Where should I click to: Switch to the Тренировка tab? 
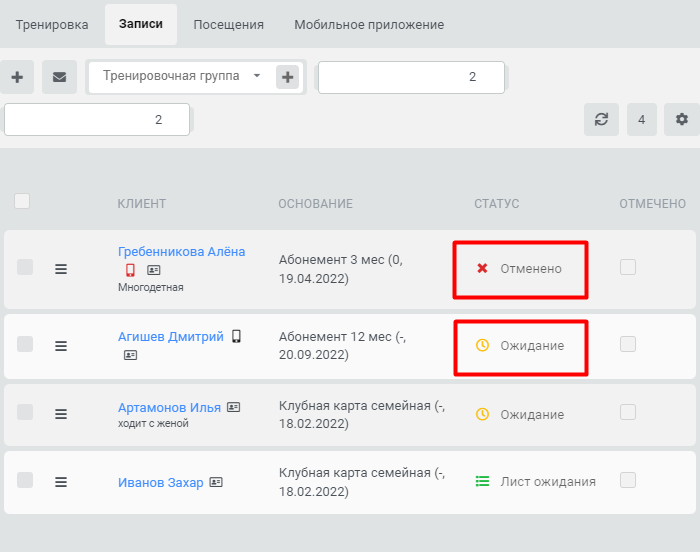52,25
